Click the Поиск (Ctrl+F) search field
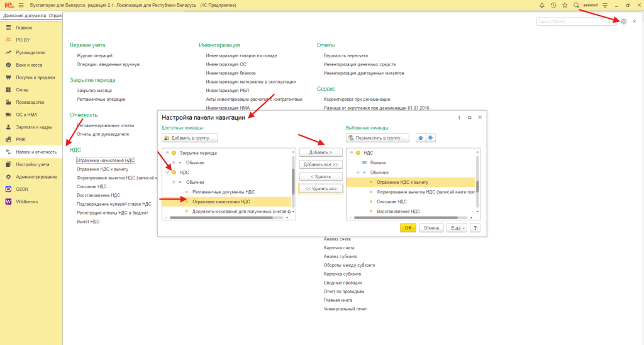This screenshot has height=345, width=644. click(x=573, y=21)
